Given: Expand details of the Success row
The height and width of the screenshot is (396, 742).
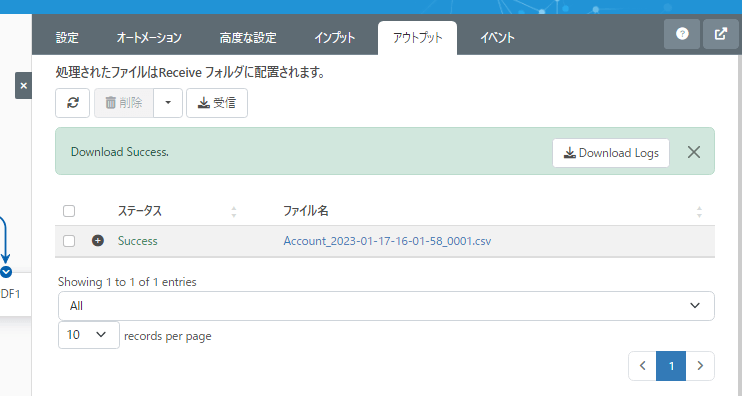Looking at the screenshot, I should point(97,241).
